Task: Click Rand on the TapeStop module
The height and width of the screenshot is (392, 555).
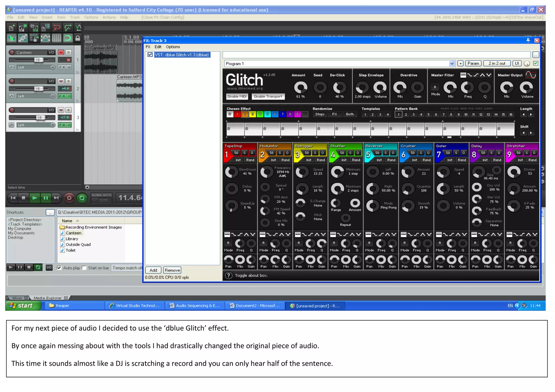Action: tap(250, 160)
